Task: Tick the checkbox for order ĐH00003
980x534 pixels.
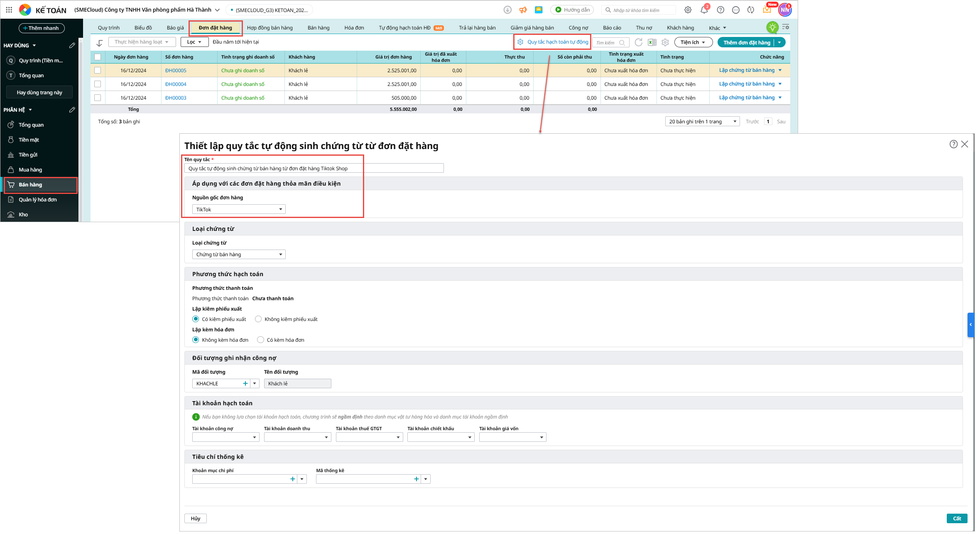Action: pos(98,98)
